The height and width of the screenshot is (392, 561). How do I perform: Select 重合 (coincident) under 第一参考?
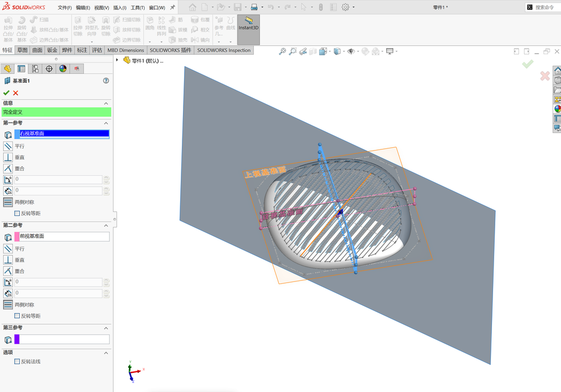point(8,168)
